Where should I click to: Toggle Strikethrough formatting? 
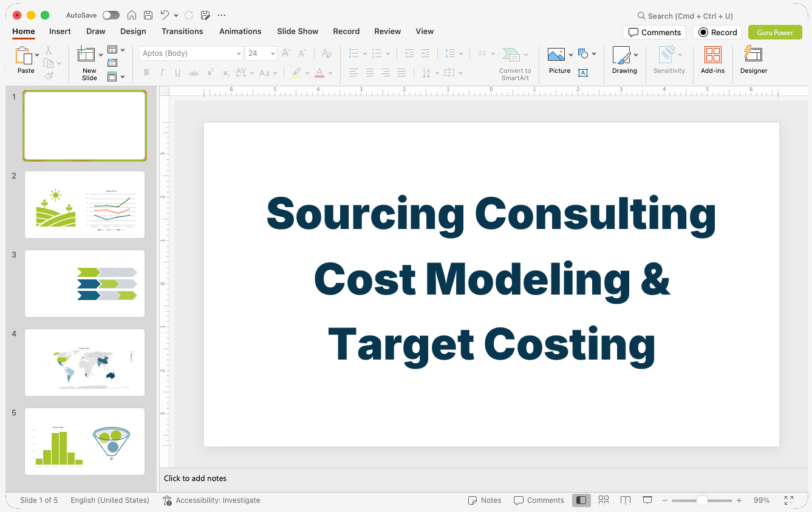(x=194, y=73)
